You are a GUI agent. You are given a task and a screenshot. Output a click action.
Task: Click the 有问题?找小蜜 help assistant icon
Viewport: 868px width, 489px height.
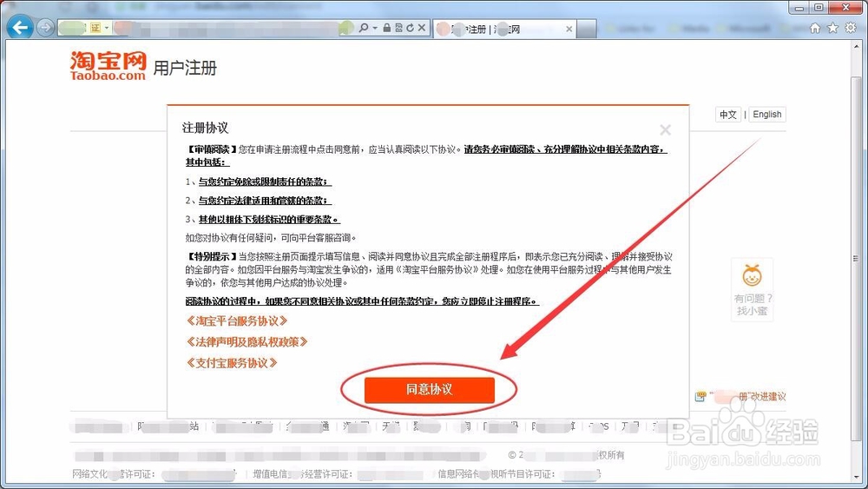pyautogui.click(x=752, y=289)
